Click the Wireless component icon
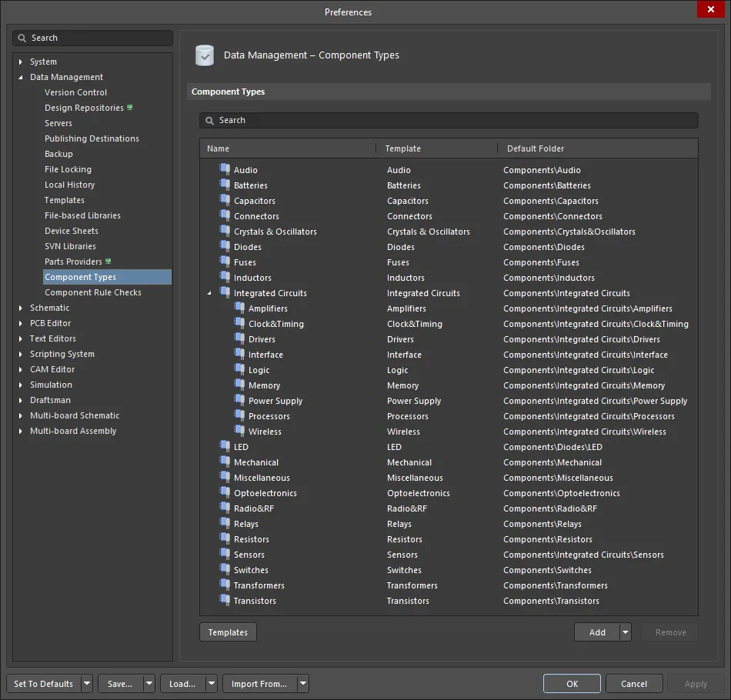This screenshot has height=700, width=731. click(241, 431)
